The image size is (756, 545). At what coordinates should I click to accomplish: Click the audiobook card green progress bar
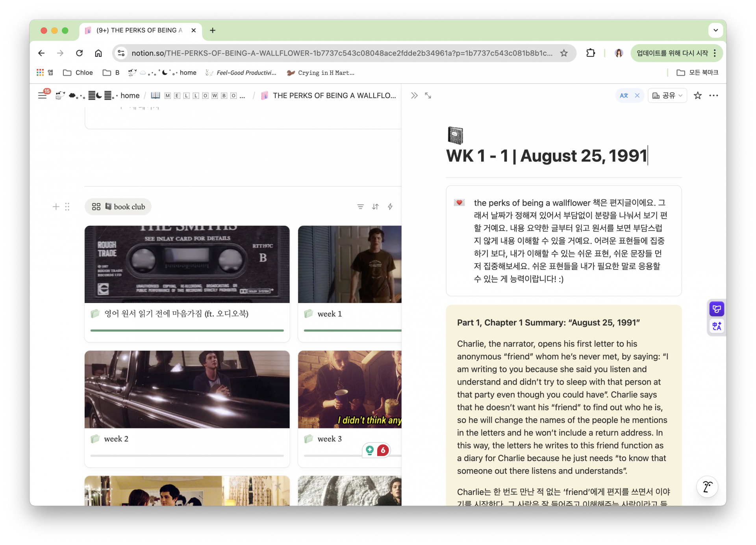click(187, 330)
